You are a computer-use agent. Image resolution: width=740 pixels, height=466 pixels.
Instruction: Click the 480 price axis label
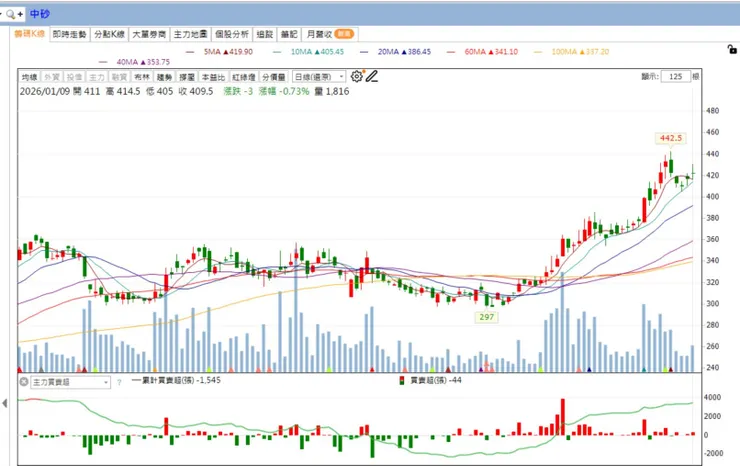713,110
